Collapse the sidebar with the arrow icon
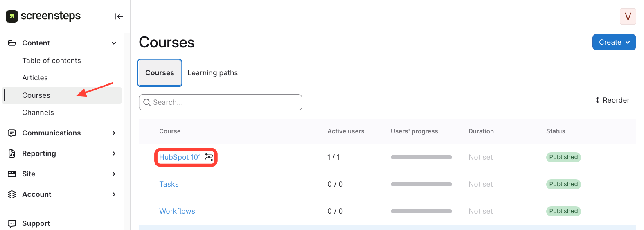This screenshot has height=230, width=644. [119, 16]
